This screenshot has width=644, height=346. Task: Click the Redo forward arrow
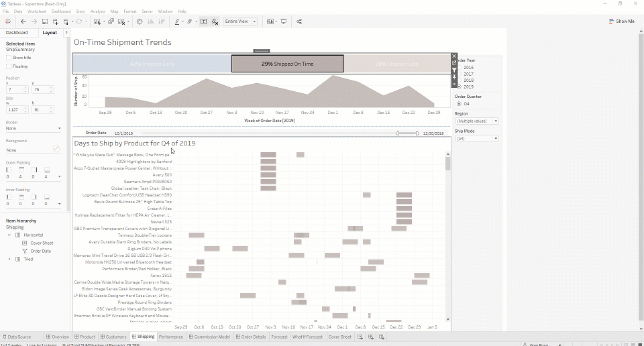tap(34, 21)
